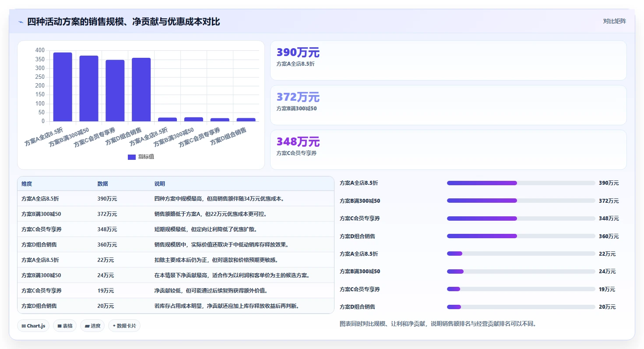Select table cell 19万元
Image resolution: width=644 pixels, height=349 pixels.
coord(106,291)
